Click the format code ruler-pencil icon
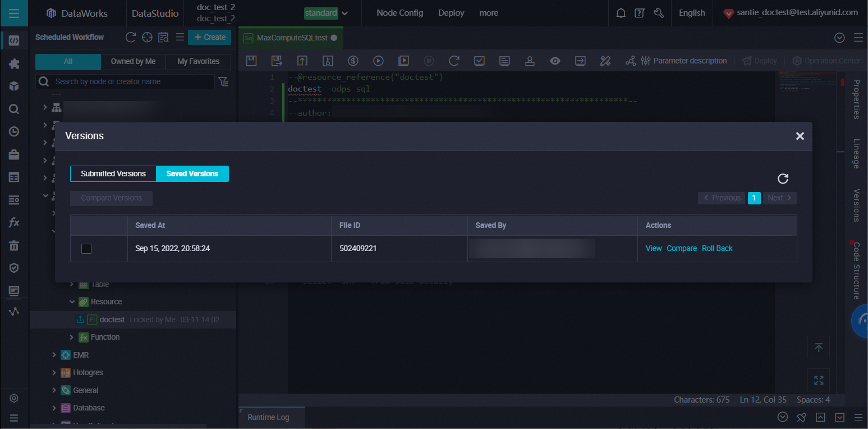868x429 pixels. [x=605, y=61]
